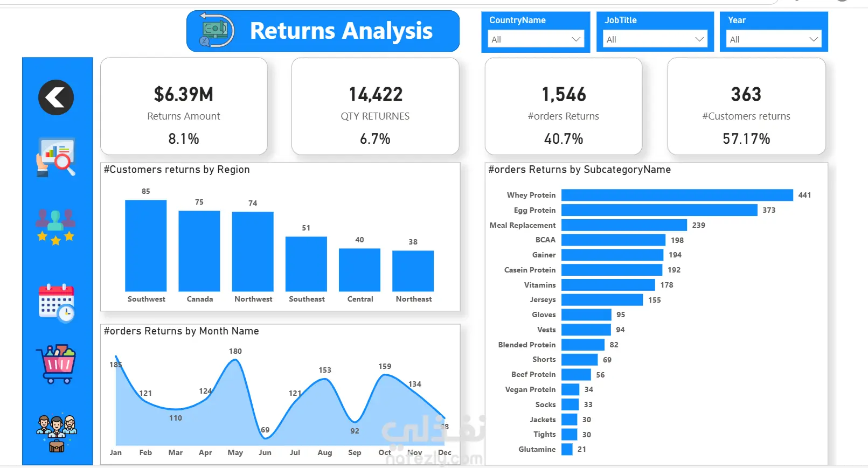Screen dimensions: 868x468
Task: Select the BCAA bar
Action: (x=613, y=240)
